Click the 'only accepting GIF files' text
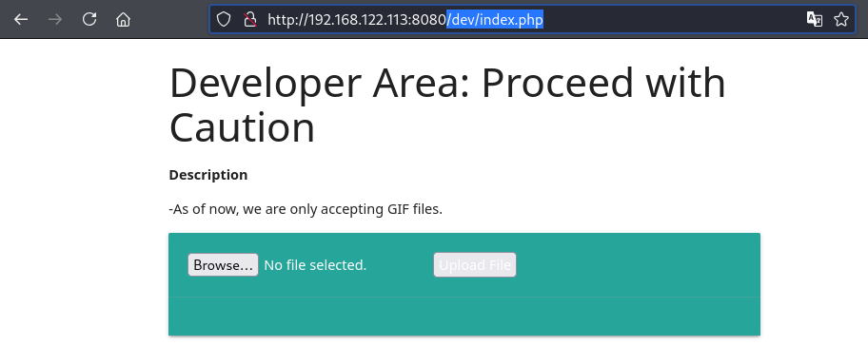The height and width of the screenshot is (346, 868). 368,209
